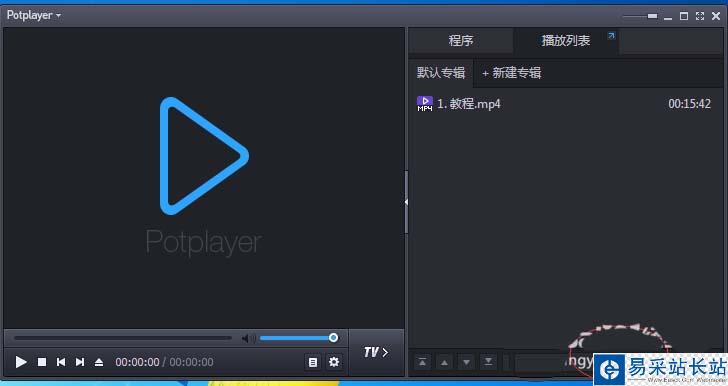Skip to the next track
The image size is (728, 386).
[x=80, y=362]
